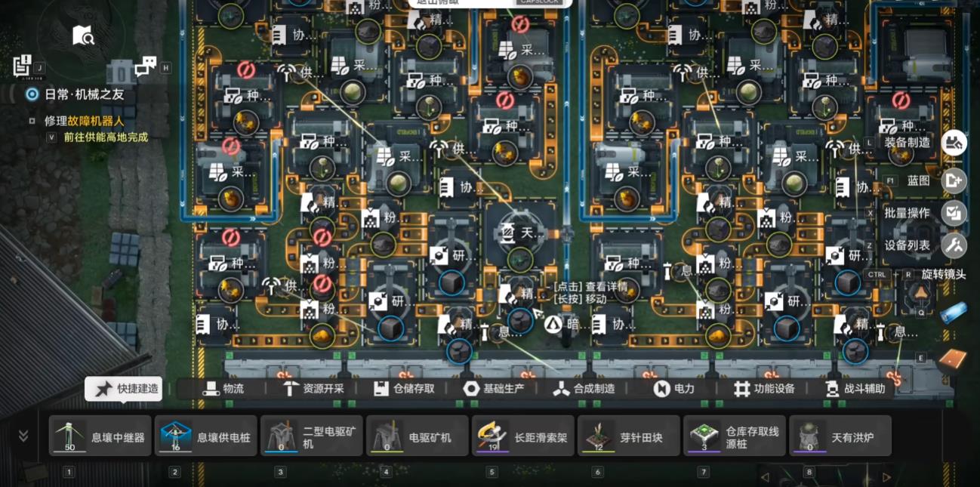Switch to the 功能设备 functional devices tab
This screenshot has height=487, width=980.
point(764,389)
